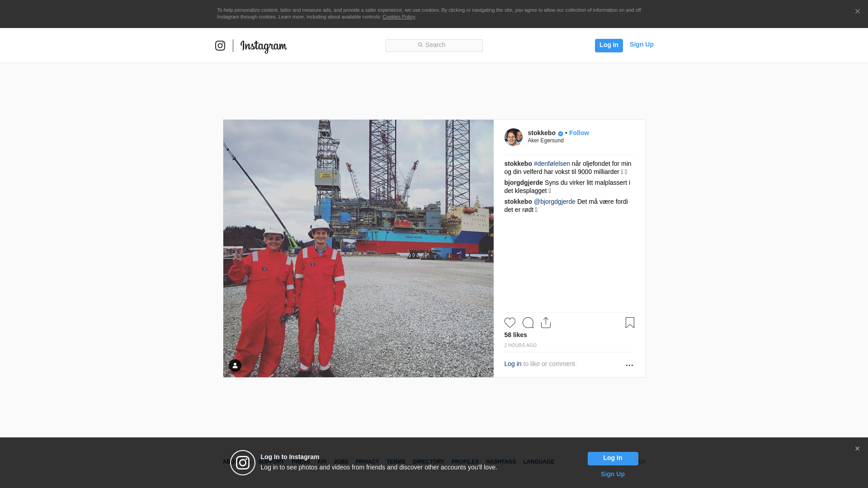Viewport: 868px width, 488px height.
Task: Click Sign Up in bottom banner
Action: pyautogui.click(x=613, y=474)
